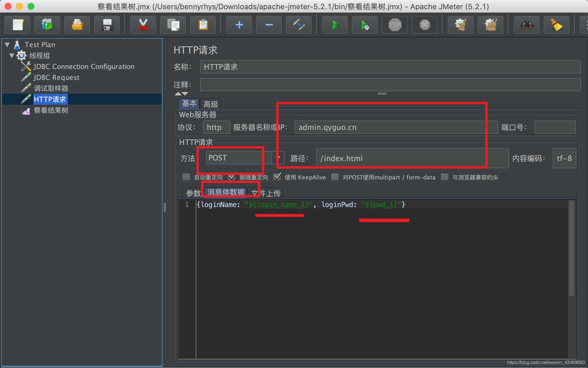Open the 文件上传 tab
The width and height of the screenshot is (588, 368).
[x=266, y=193]
